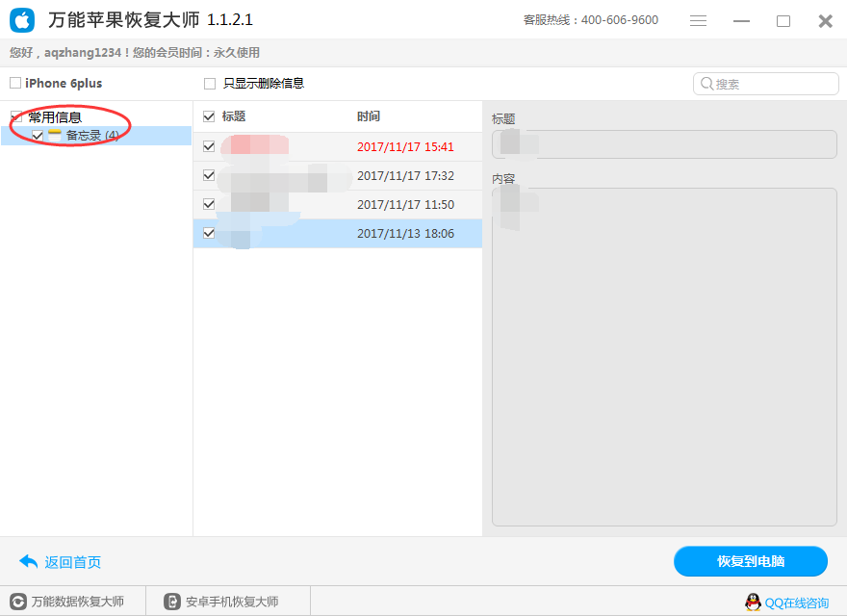
Task: Toggle select-all checkbox beside 标题 header
Action: 209,116
